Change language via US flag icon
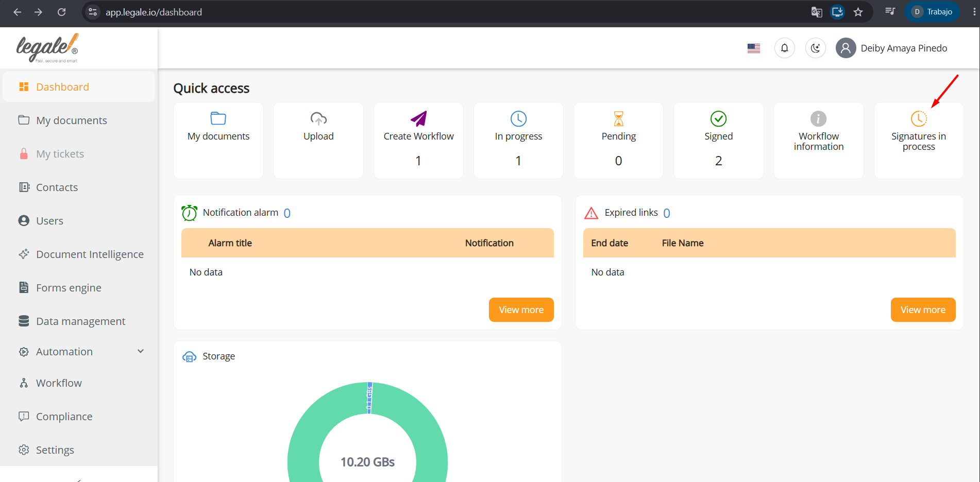The width and height of the screenshot is (980, 482). click(754, 48)
